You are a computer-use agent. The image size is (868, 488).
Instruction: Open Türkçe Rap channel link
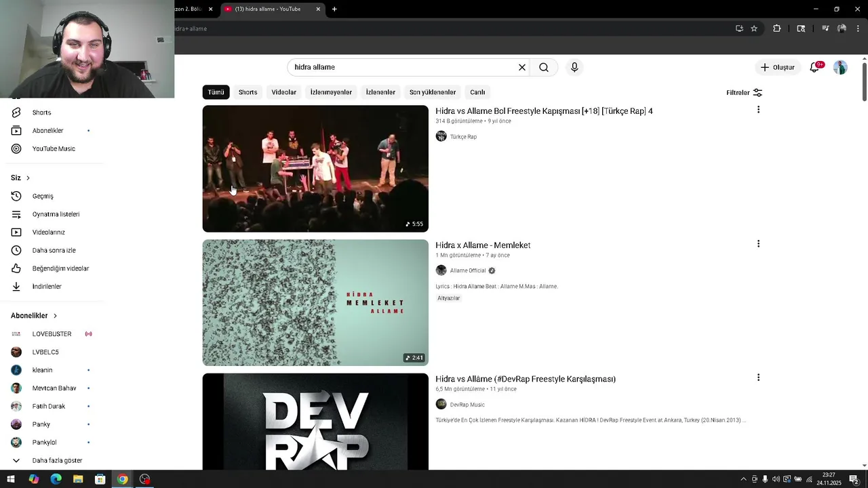463,137
